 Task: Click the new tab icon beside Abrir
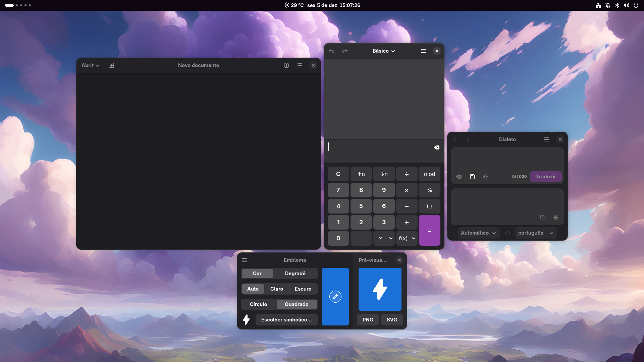pyautogui.click(x=111, y=65)
